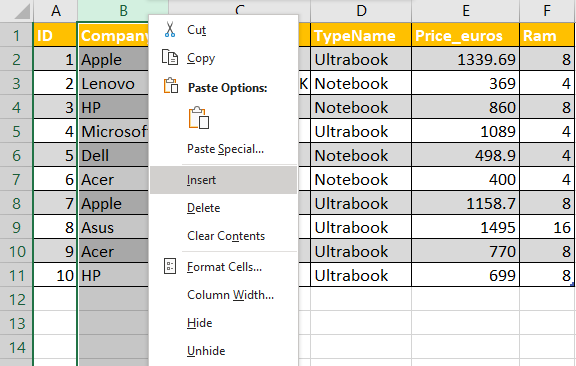Screen dimensions: 576x366
Task: Select row 8 header
Action: point(17,203)
